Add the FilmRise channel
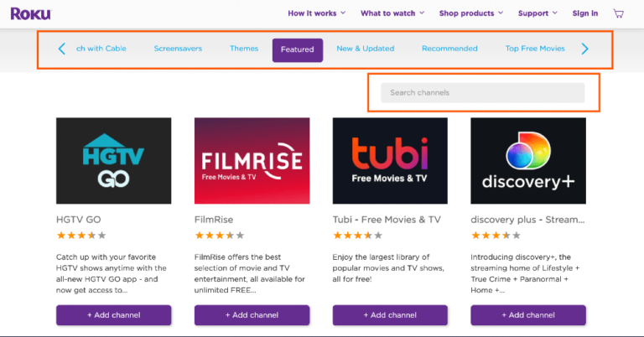This screenshot has width=644, height=337. 252,315
